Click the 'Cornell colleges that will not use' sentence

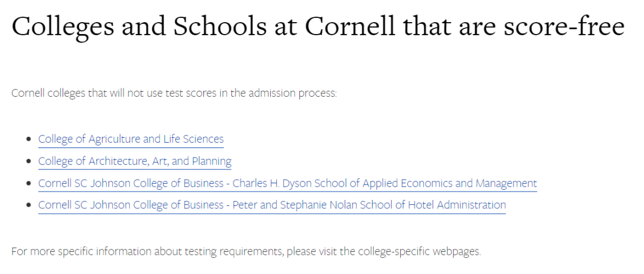[x=174, y=93]
